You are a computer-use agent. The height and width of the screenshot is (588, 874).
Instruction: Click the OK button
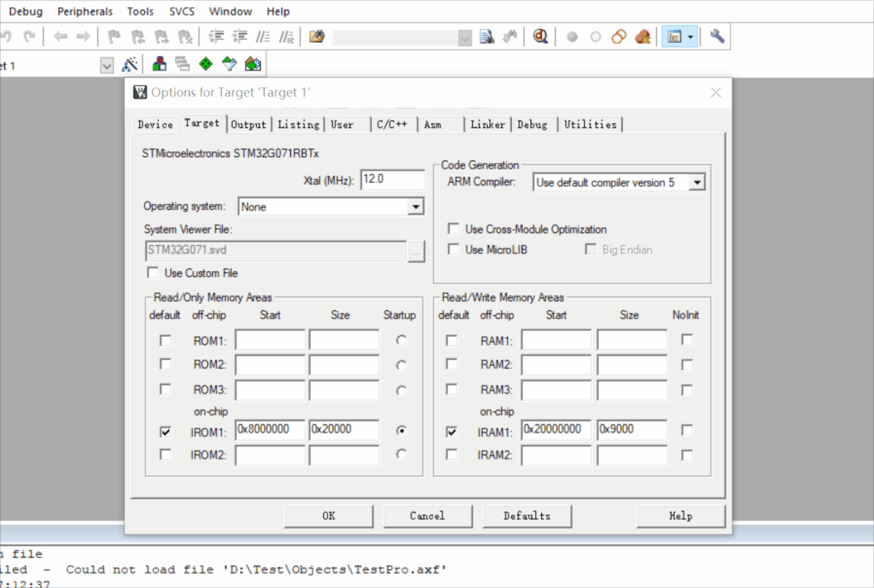tap(328, 516)
